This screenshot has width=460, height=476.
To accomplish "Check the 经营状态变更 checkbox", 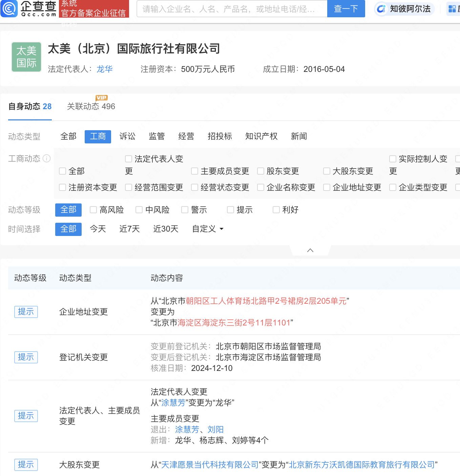I will click(194, 187).
